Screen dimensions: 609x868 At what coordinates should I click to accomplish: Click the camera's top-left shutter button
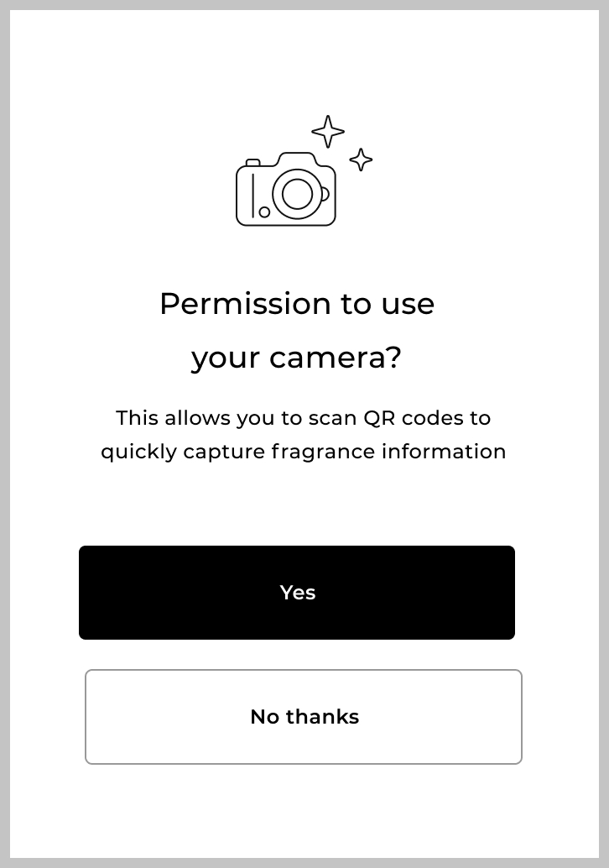[252, 162]
